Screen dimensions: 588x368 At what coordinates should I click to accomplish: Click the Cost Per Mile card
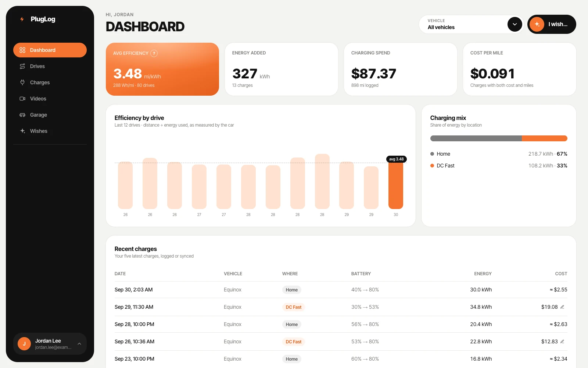click(x=520, y=69)
